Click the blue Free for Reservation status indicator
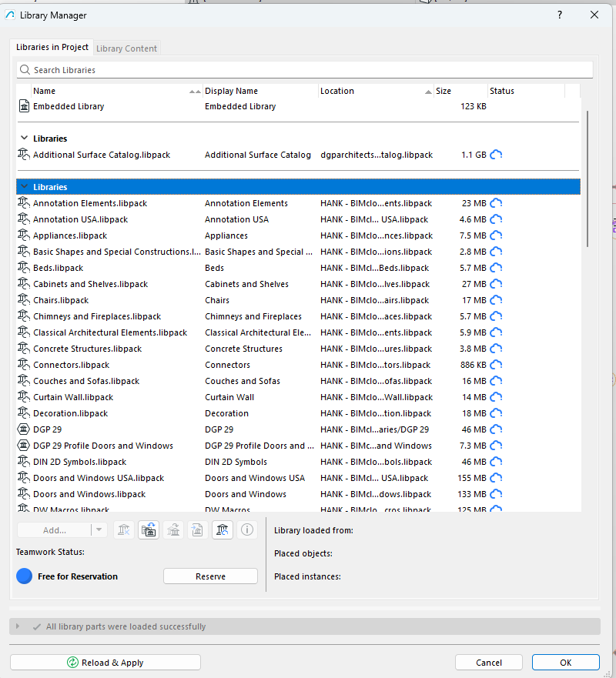The height and width of the screenshot is (678, 616). click(24, 576)
